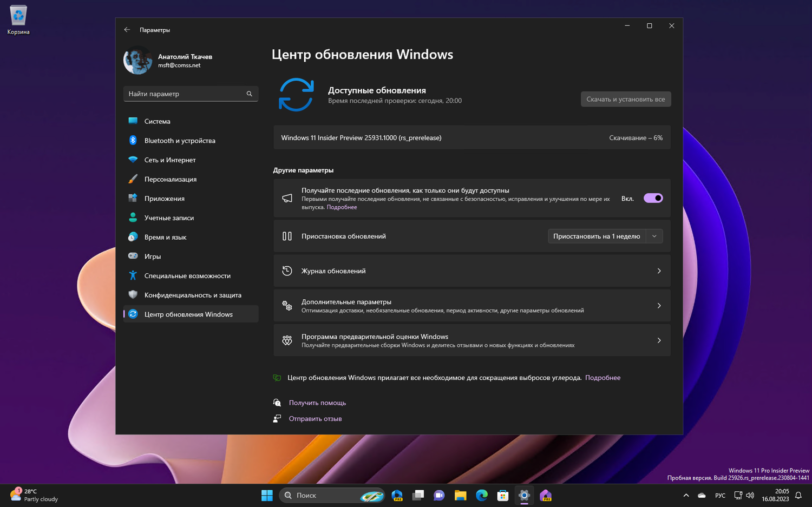Open notification bell in system tray
This screenshot has height=507, width=812.
point(798,495)
